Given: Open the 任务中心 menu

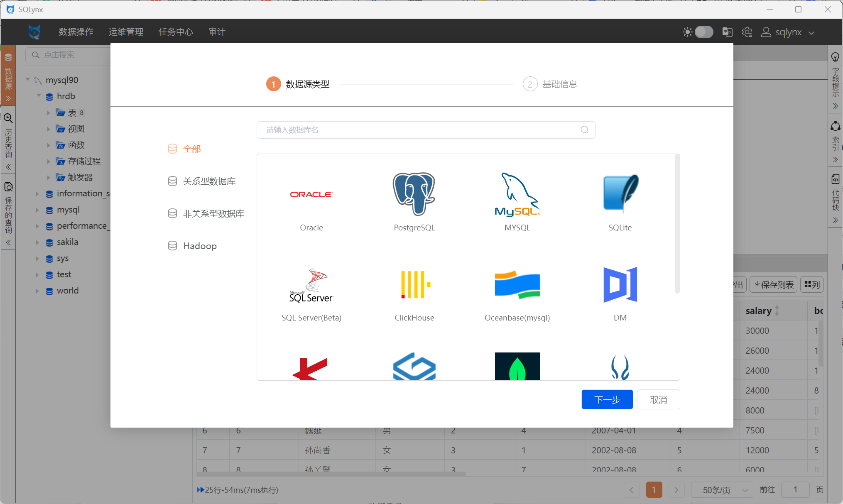Looking at the screenshot, I should click(x=176, y=32).
